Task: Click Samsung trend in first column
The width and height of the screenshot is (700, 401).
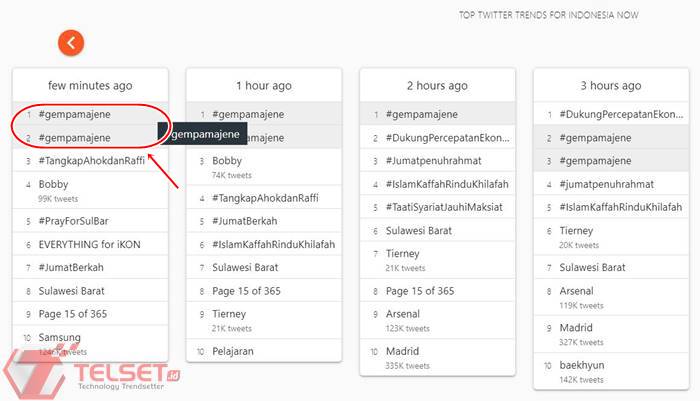Action: point(60,338)
